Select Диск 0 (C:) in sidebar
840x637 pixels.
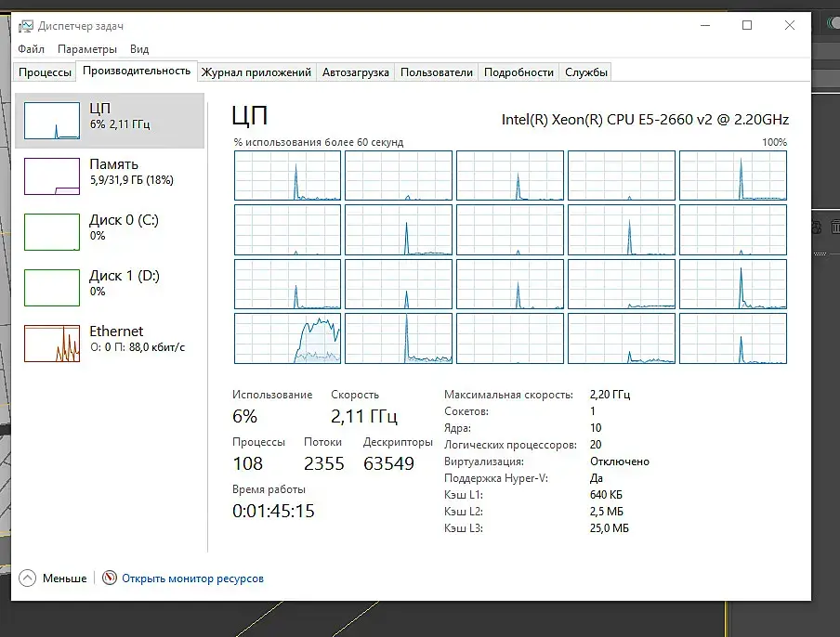[x=110, y=232]
